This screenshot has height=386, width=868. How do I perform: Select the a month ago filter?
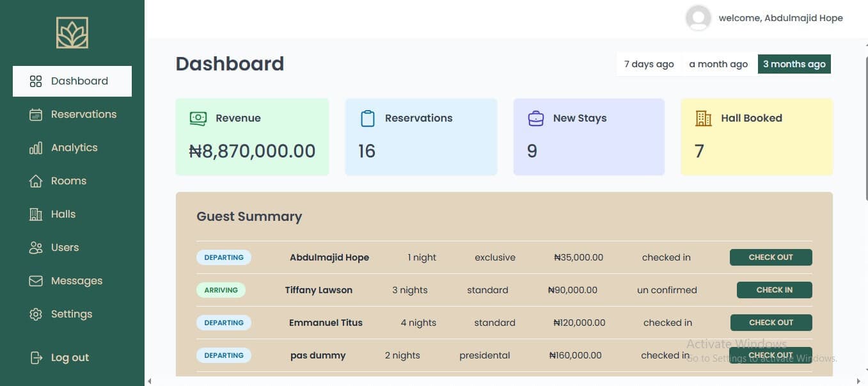pyautogui.click(x=718, y=63)
